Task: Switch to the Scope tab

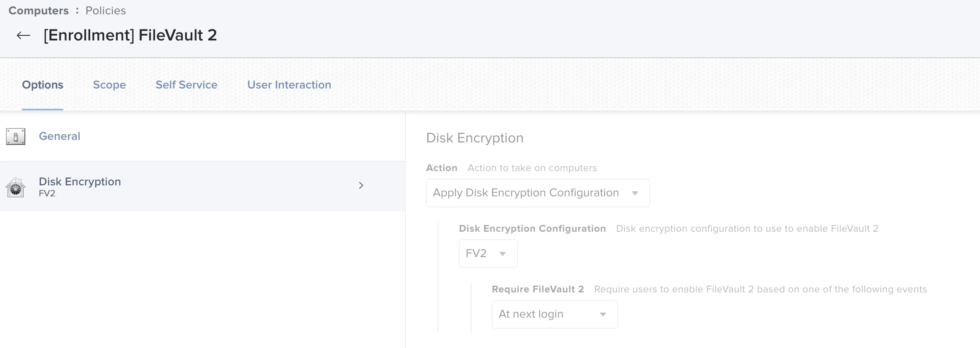Action: (109, 85)
